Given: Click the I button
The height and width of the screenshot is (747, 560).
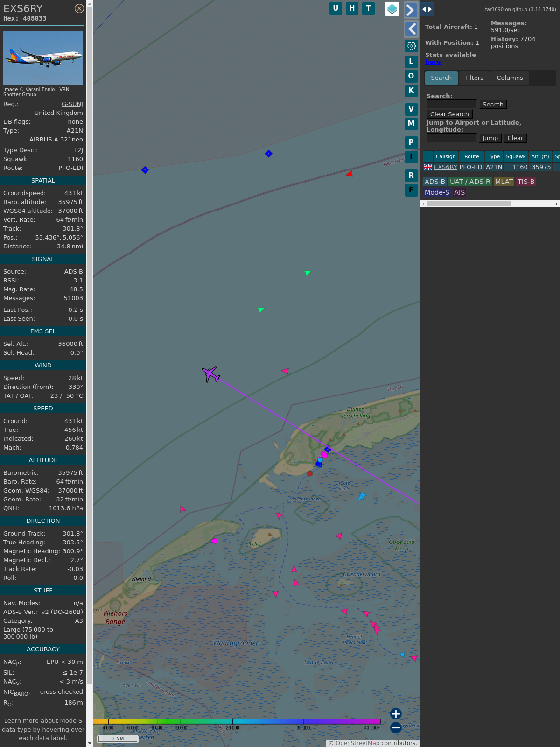Looking at the screenshot, I should (411, 157).
